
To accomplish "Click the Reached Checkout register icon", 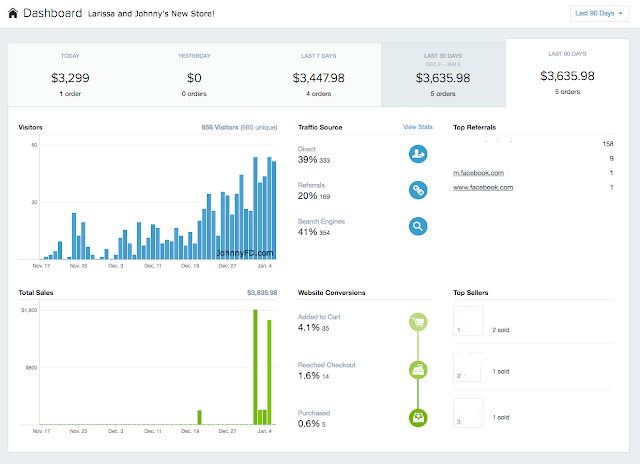I will [418, 369].
